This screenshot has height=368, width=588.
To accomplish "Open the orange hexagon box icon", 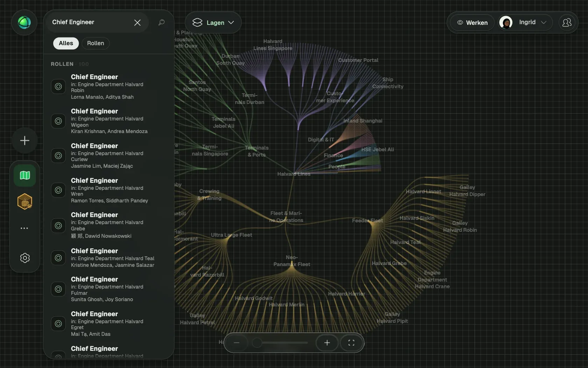I will click(x=25, y=202).
